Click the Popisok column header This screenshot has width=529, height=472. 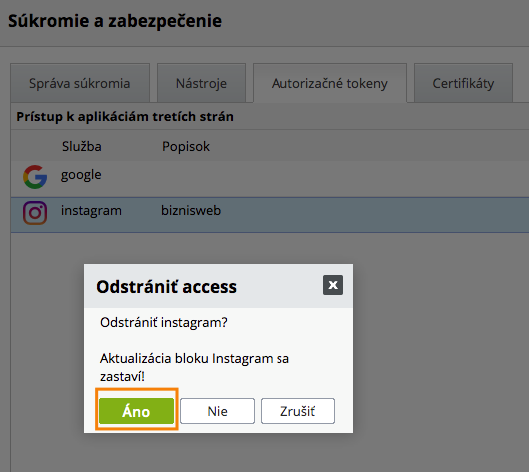tap(186, 146)
